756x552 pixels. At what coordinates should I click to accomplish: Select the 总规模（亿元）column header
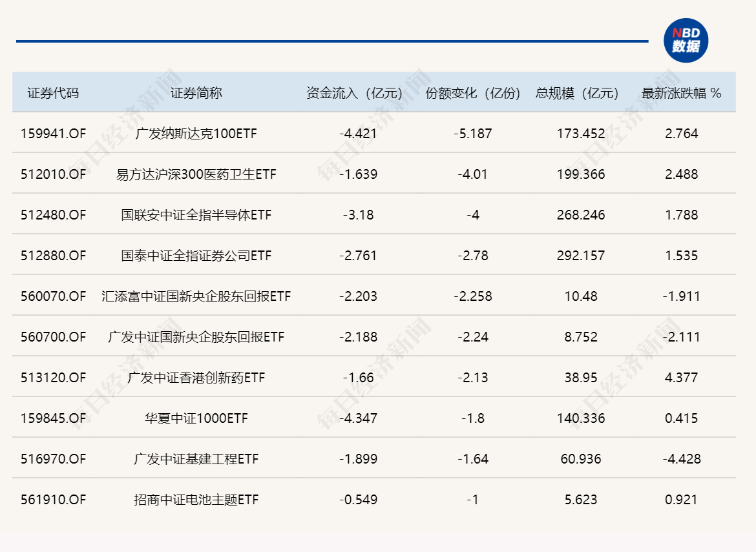(x=576, y=92)
